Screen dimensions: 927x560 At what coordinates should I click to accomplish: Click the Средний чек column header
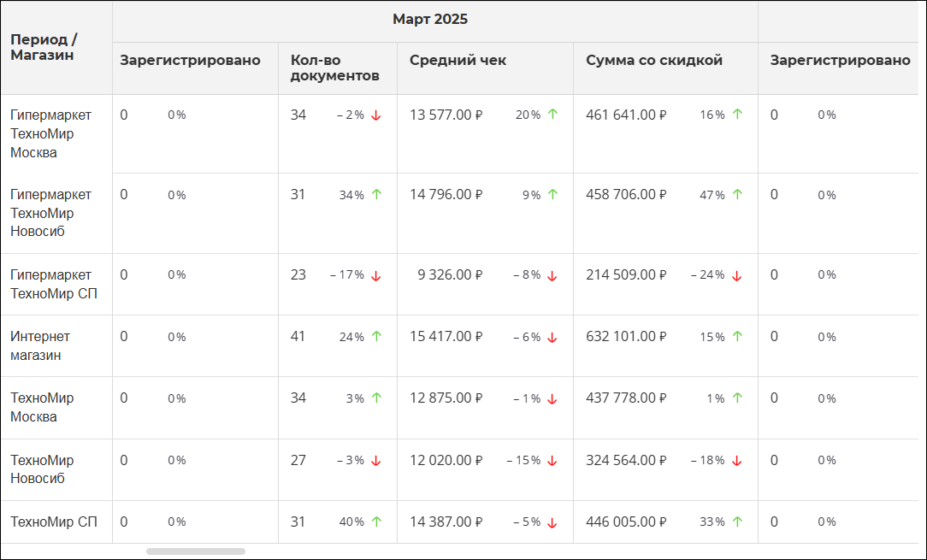pos(458,61)
